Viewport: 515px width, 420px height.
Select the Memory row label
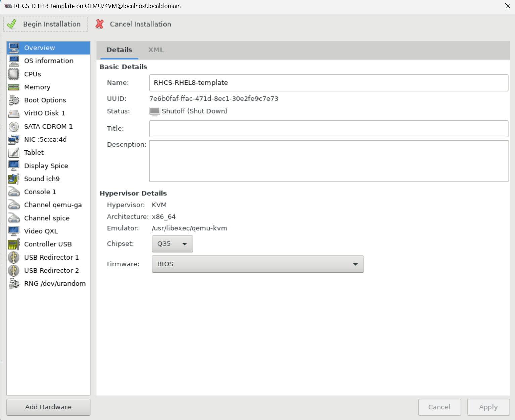click(37, 87)
